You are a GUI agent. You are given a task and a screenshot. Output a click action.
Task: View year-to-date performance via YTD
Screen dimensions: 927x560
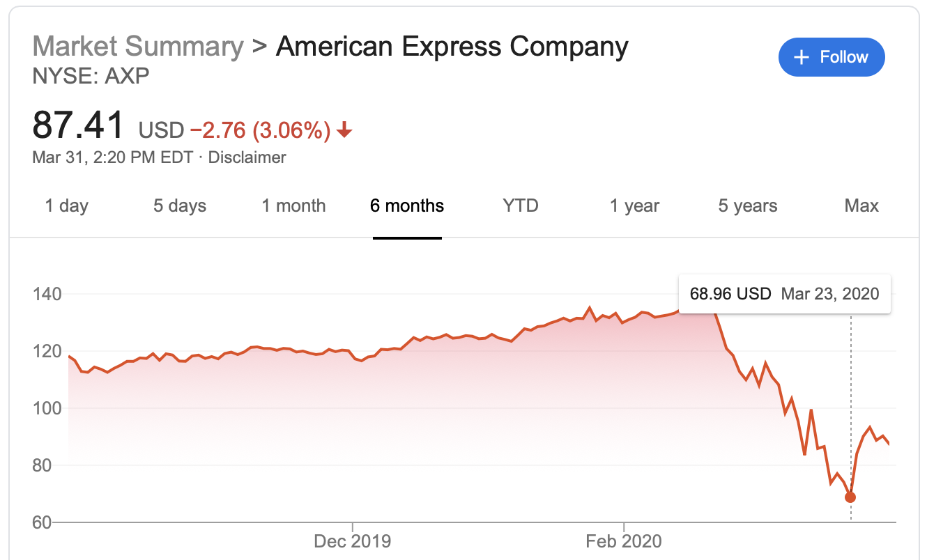[x=519, y=205]
